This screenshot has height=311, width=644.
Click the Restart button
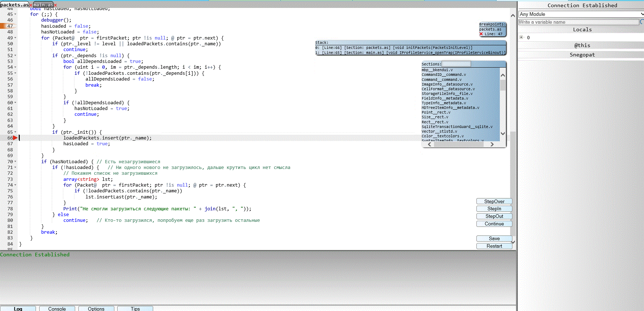[494, 246]
